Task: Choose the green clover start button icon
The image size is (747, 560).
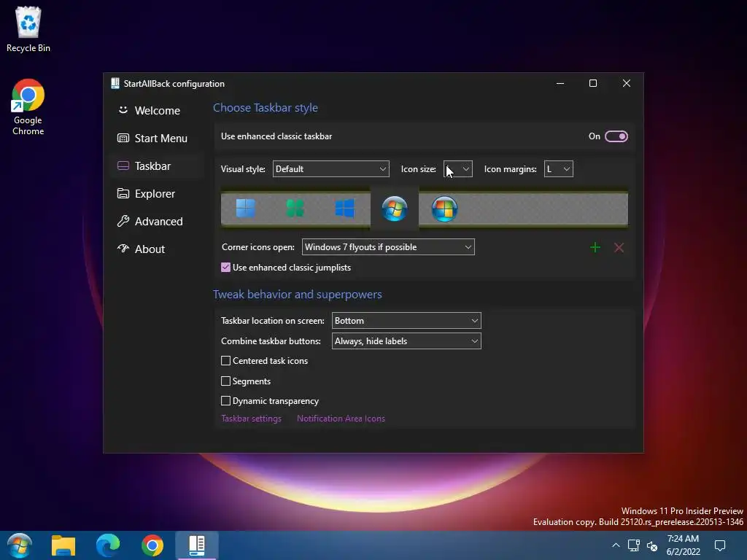Action: [295, 208]
